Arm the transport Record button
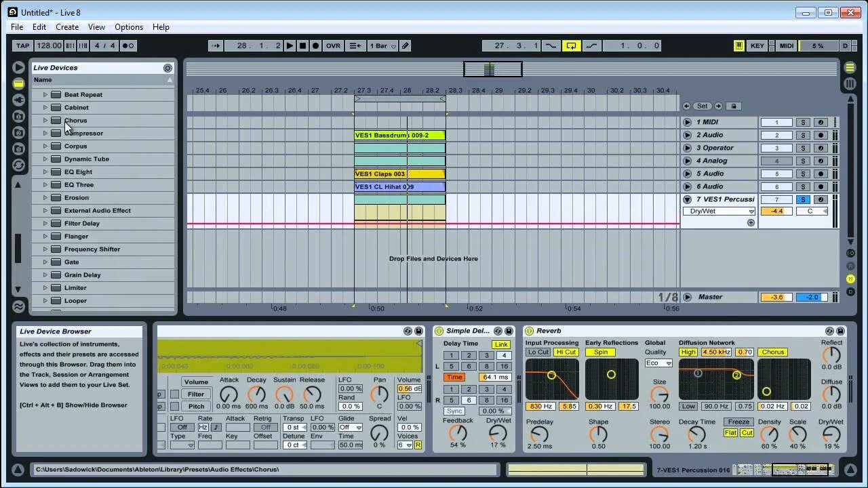 (315, 45)
